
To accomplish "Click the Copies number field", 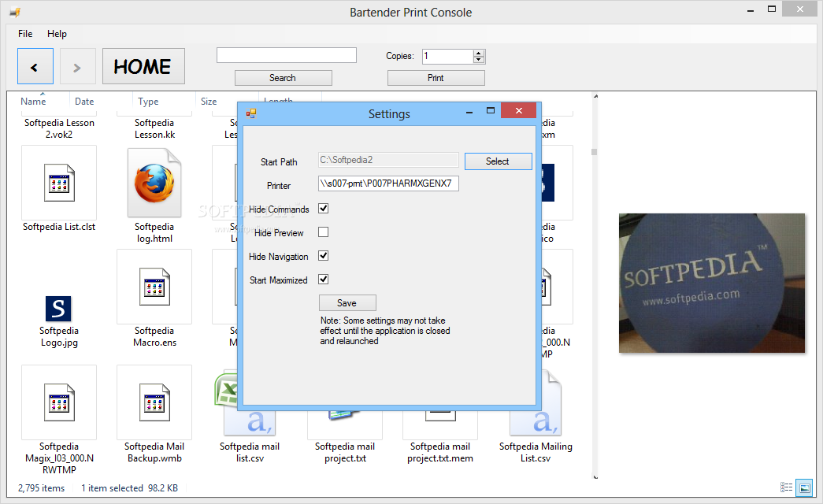I will [447, 56].
